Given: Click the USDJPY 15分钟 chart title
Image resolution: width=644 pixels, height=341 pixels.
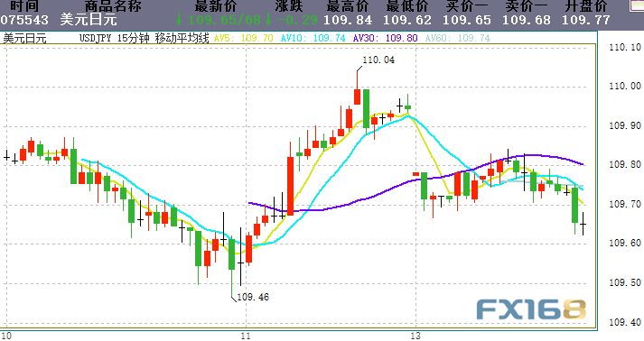Looking at the screenshot, I should tap(110, 39).
